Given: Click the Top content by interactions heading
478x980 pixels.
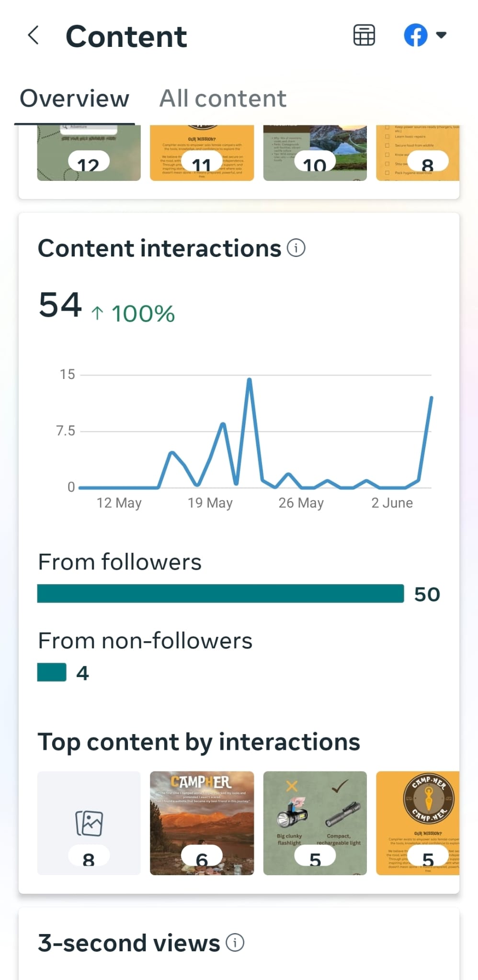Looking at the screenshot, I should click(x=199, y=742).
